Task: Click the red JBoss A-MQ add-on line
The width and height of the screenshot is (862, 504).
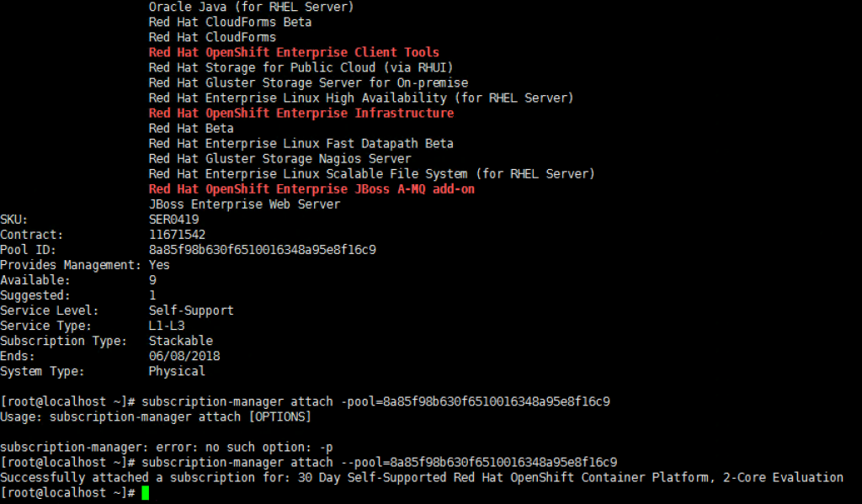Action: (x=311, y=189)
